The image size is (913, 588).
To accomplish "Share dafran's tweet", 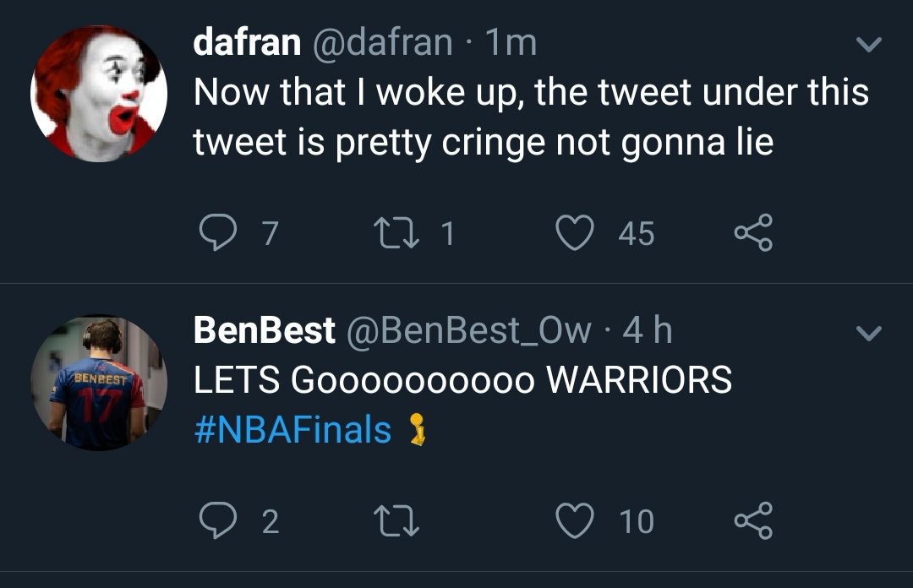I will 752,233.
